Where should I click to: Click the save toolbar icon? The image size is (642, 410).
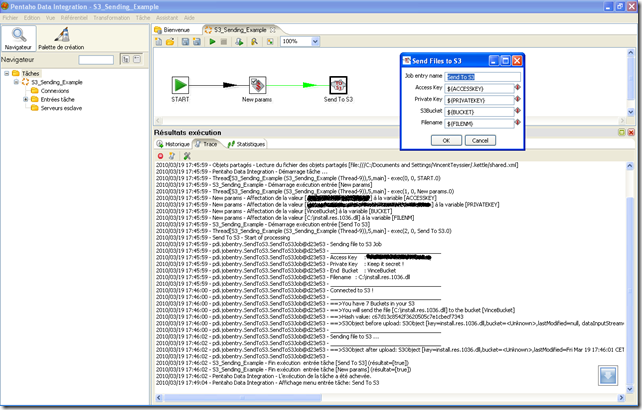click(185, 41)
